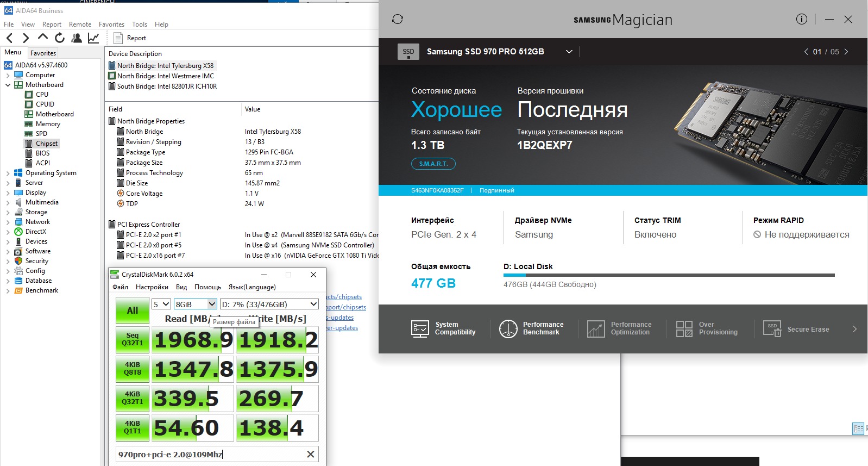Select SPD in the AIDA64 tree

pos(41,134)
